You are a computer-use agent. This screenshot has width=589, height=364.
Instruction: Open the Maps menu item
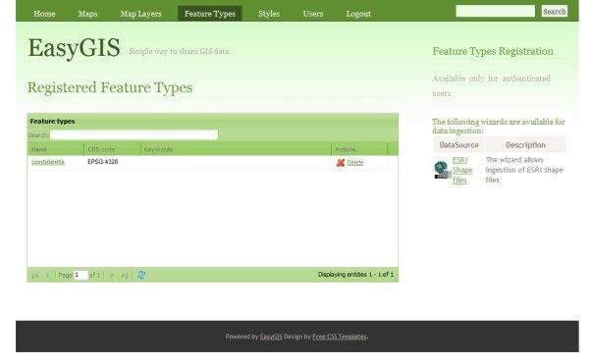87,14
